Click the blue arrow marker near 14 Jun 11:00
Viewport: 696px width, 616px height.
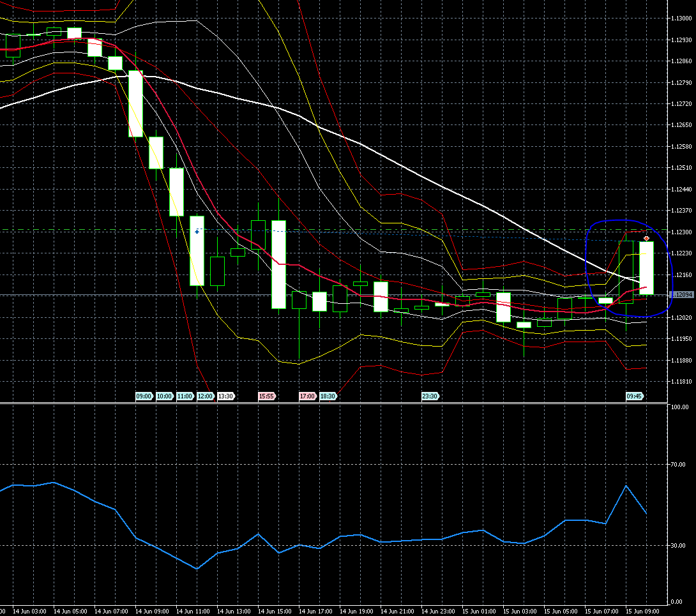click(197, 232)
